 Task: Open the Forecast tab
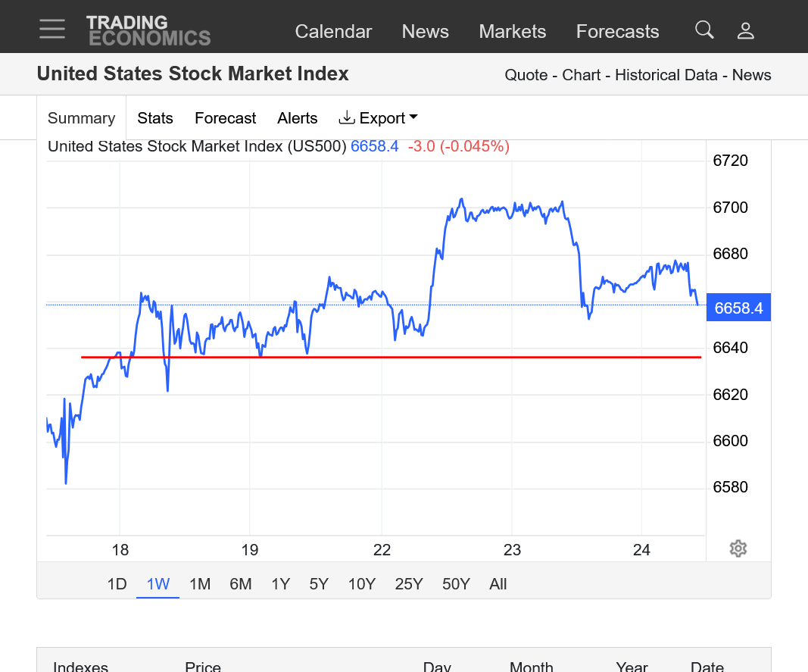(x=225, y=118)
